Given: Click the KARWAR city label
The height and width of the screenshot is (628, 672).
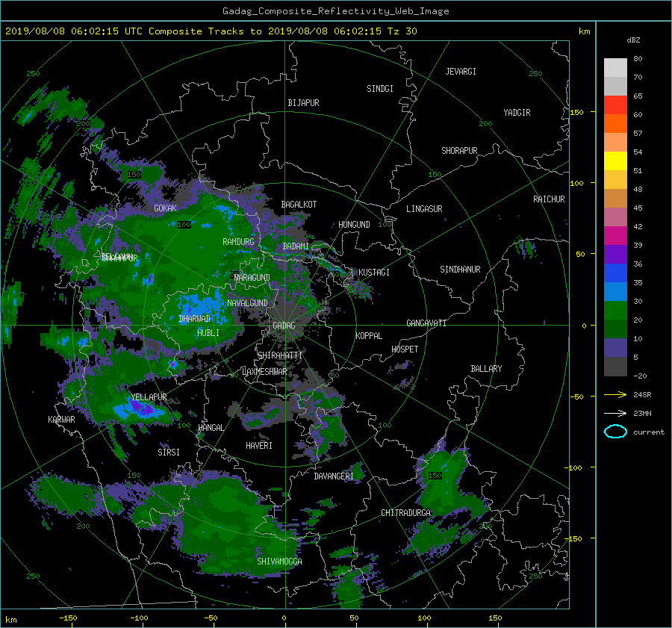Looking at the screenshot, I should pyautogui.click(x=61, y=419).
